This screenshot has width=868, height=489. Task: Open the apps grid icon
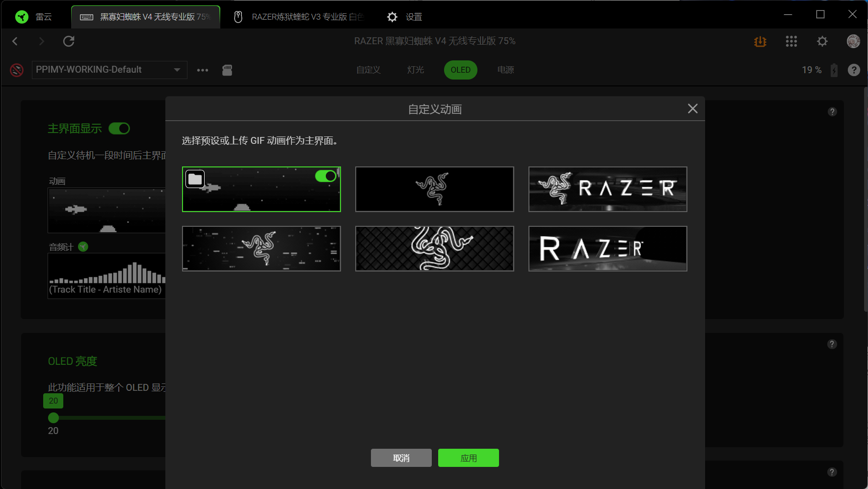pyautogui.click(x=791, y=41)
